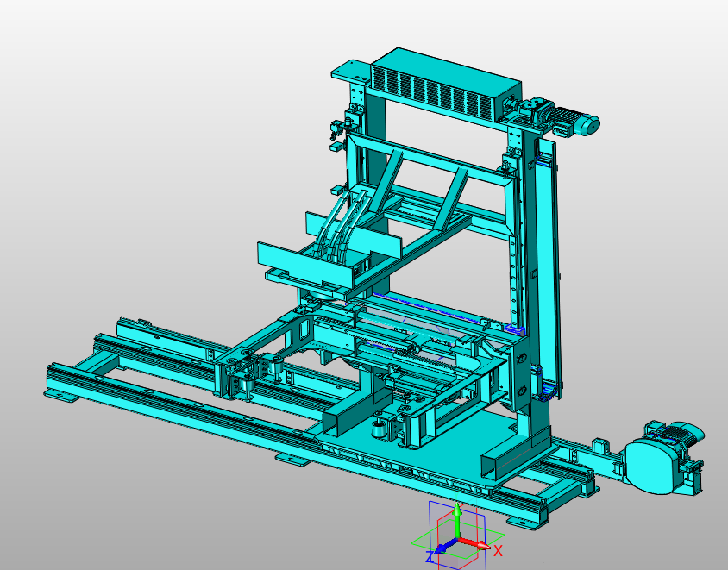Viewport: 728px width, 570px height.
Task: Select the blue Z axis label
Action: 430,556
